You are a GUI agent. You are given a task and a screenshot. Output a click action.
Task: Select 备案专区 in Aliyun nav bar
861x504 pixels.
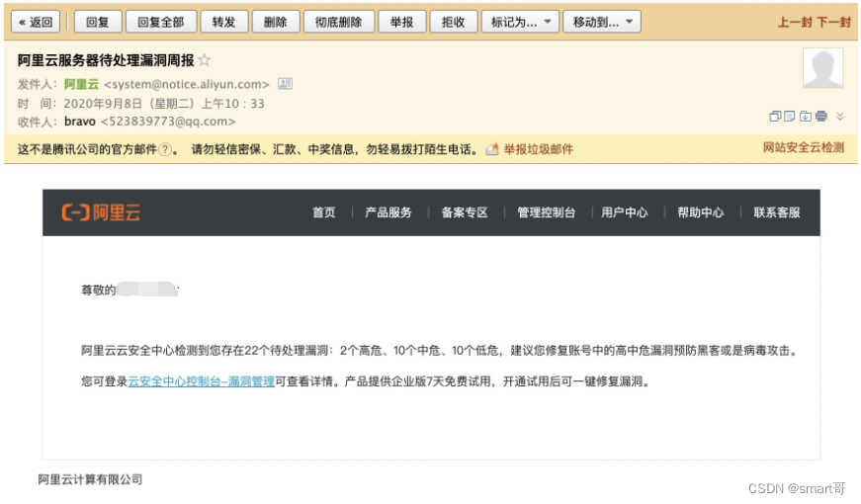click(465, 212)
